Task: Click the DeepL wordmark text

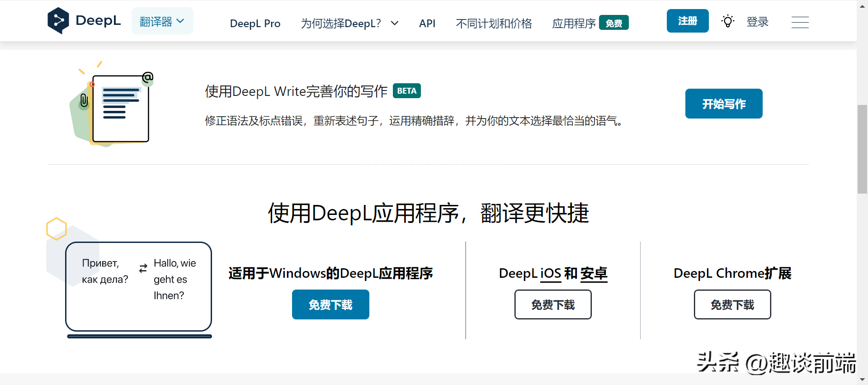Action: click(x=98, y=21)
